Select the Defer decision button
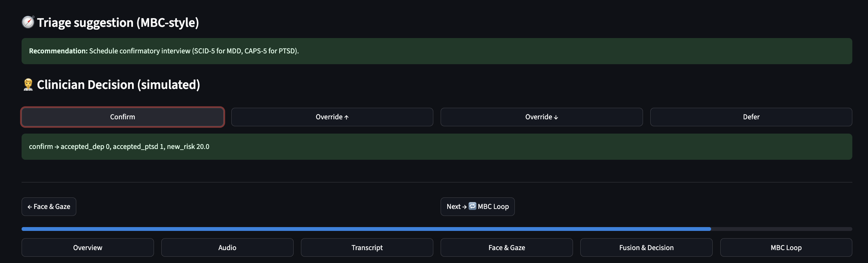 (751, 117)
